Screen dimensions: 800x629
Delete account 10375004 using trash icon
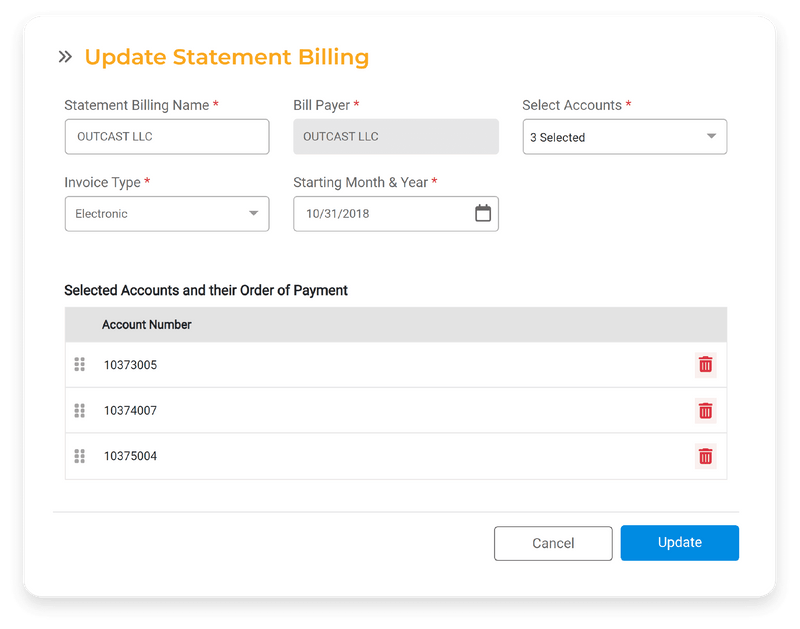coord(705,456)
